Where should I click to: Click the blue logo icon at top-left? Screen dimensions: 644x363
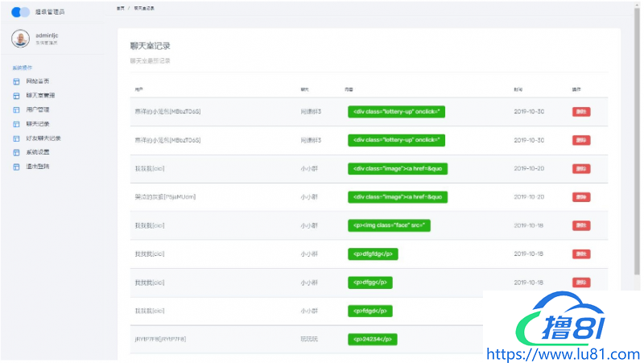pyautogui.click(x=20, y=12)
